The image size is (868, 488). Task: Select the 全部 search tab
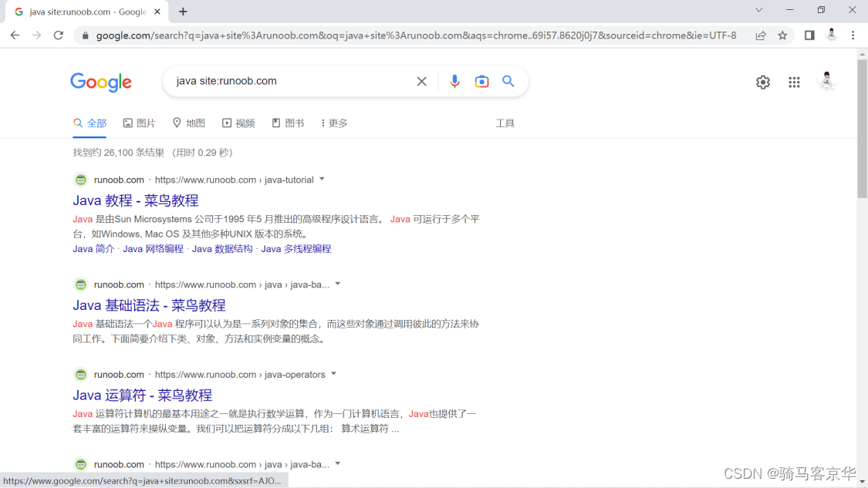point(90,123)
